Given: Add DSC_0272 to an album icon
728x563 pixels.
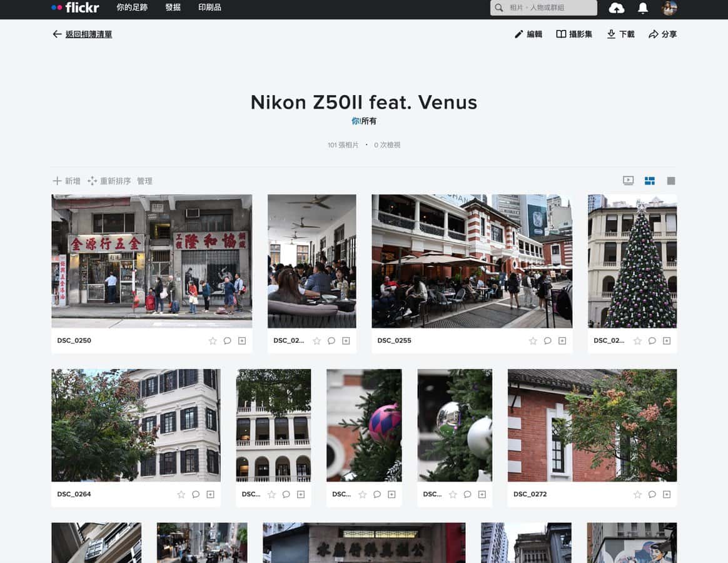Looking at the screenshot, I should coord(667,494).
